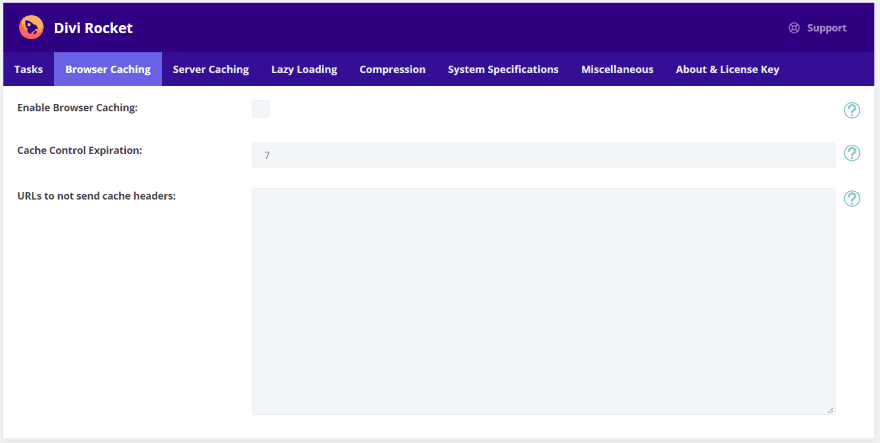Open help for URLs to not send cache headers
Image resolution: width=880 pixels, height=443 pixels.
point(851,198)
